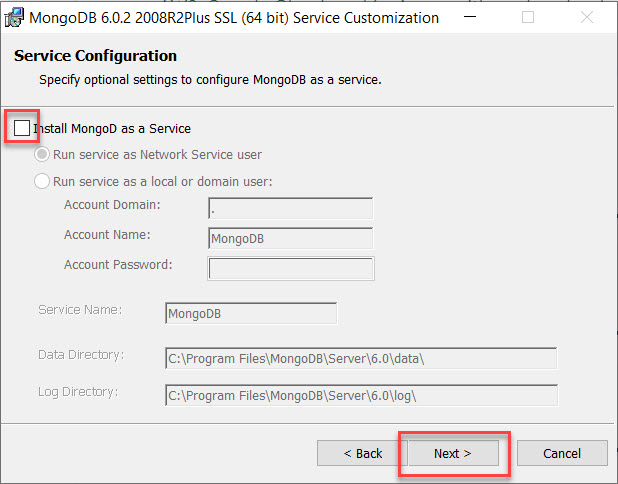Close the Service Customization window
618x484 pixels.
coord(587,17)
